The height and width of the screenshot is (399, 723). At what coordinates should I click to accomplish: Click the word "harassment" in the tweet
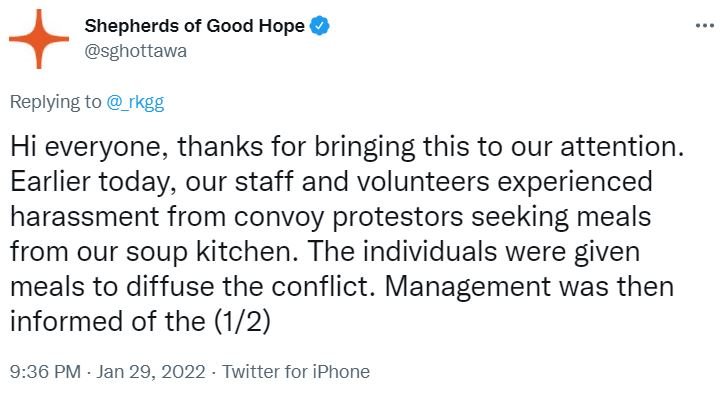(x=84, y=216)
